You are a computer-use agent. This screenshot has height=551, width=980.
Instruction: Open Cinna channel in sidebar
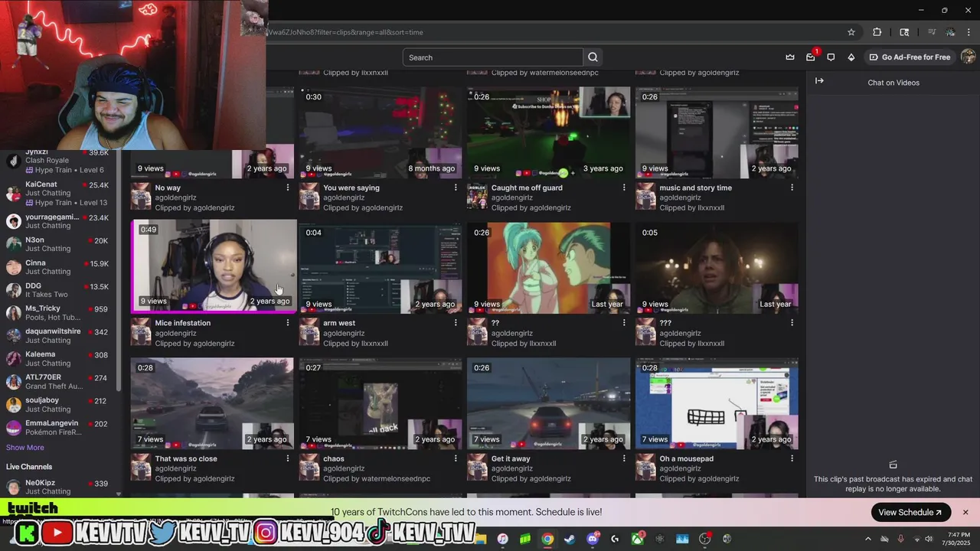58,267
